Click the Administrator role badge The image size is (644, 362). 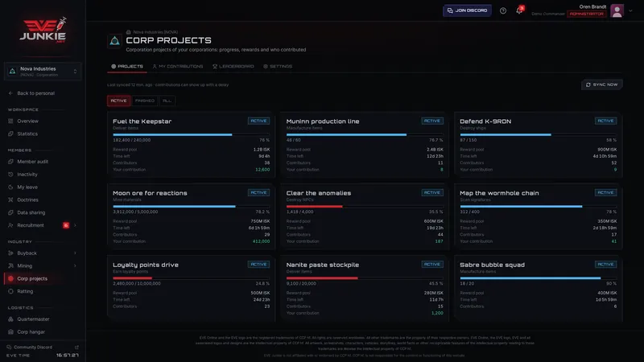pos(586,14)
